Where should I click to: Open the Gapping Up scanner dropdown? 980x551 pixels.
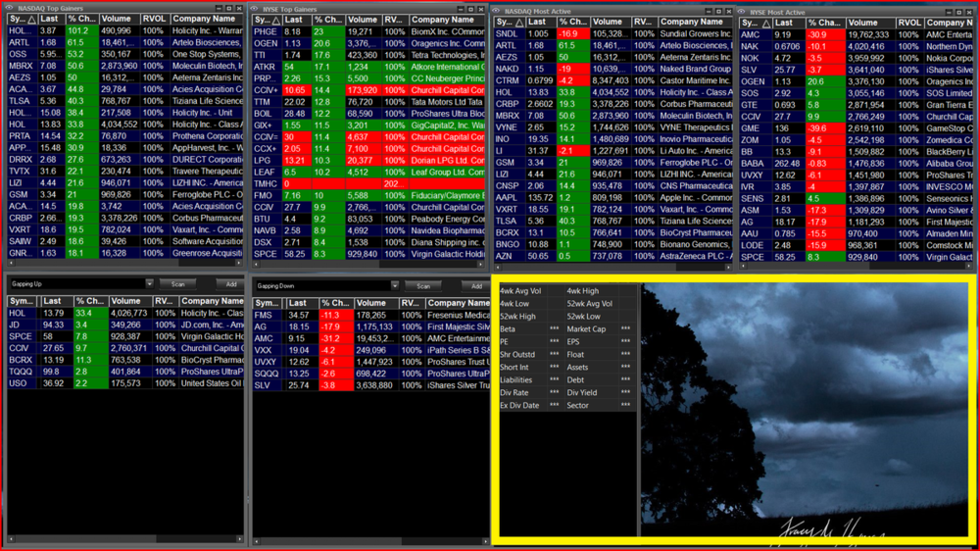coord(149,283)
